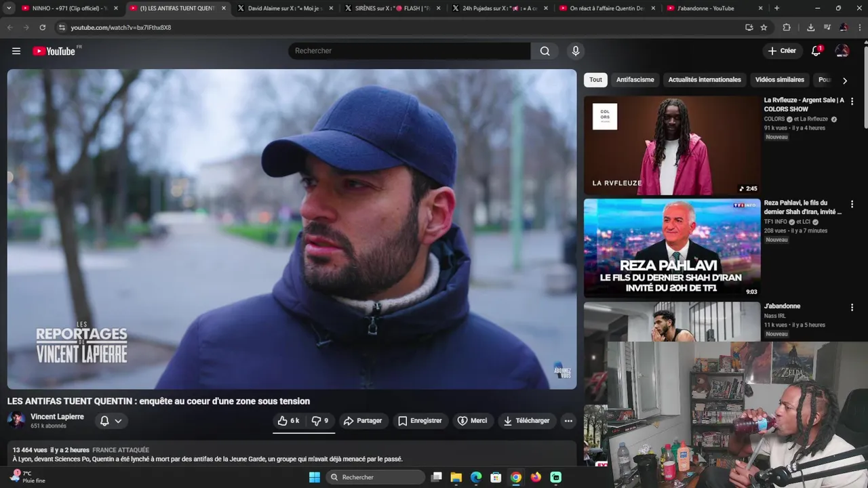The image size is (868, 488).
Task: Click the browser address bar URL
Action: click(121, 28)
